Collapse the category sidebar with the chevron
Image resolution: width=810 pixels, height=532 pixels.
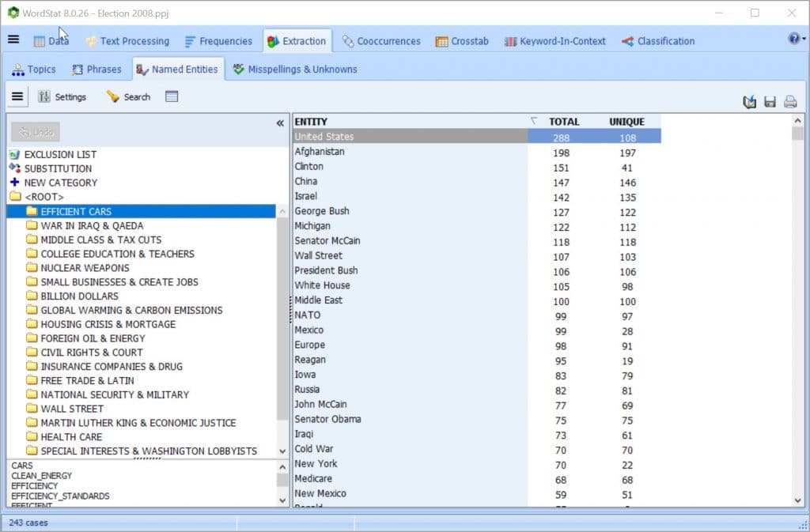tap(279, 123)
